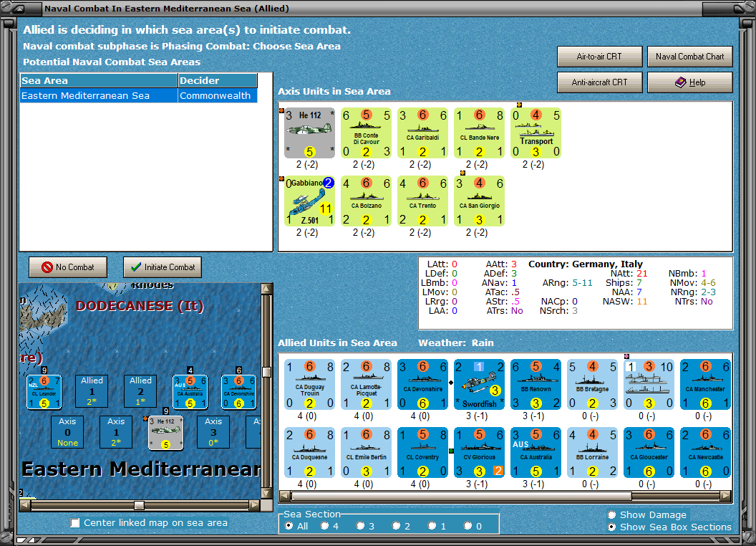The width and height of the screenshot is (756, 546).
Task: Click the Axis sea box 0 None on map
Action: (x=67, y=432)
